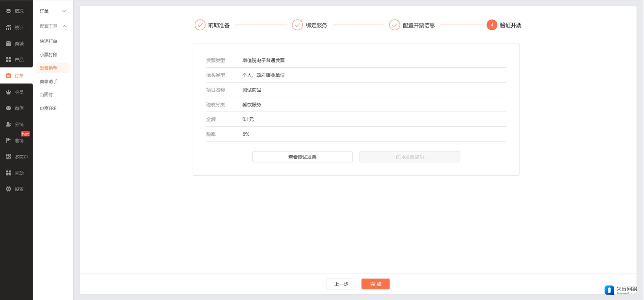Select the 营销 marketing flag icon
This screenshot has width=644, height=300.
pos(8,141)
